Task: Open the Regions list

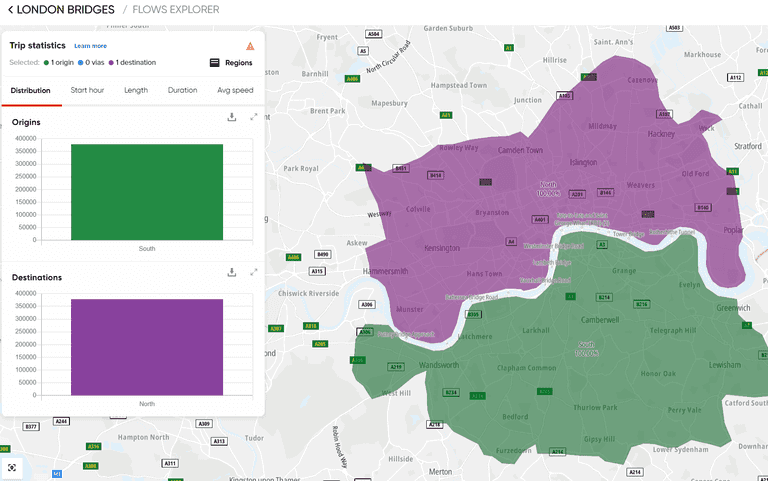Action: 231,63
